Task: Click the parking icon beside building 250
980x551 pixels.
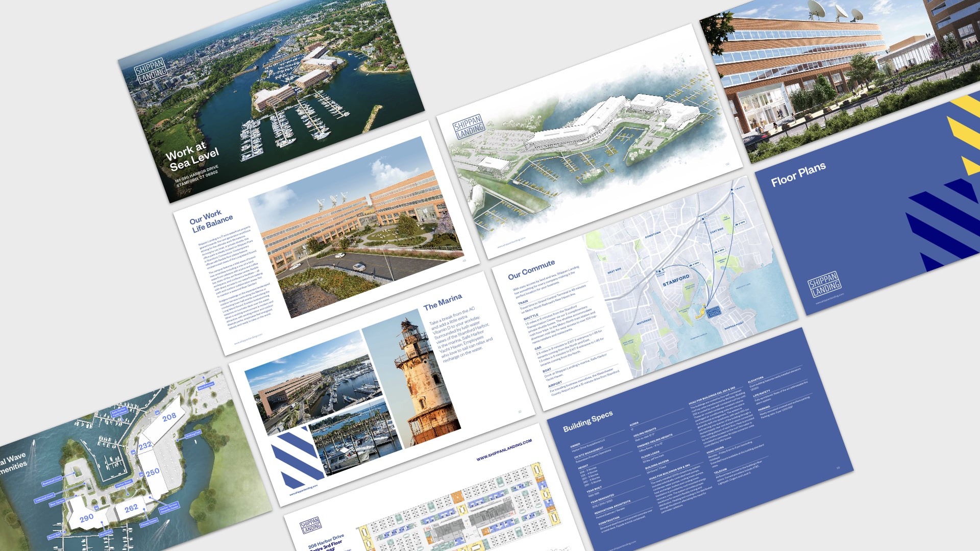Action: (141, 474)
